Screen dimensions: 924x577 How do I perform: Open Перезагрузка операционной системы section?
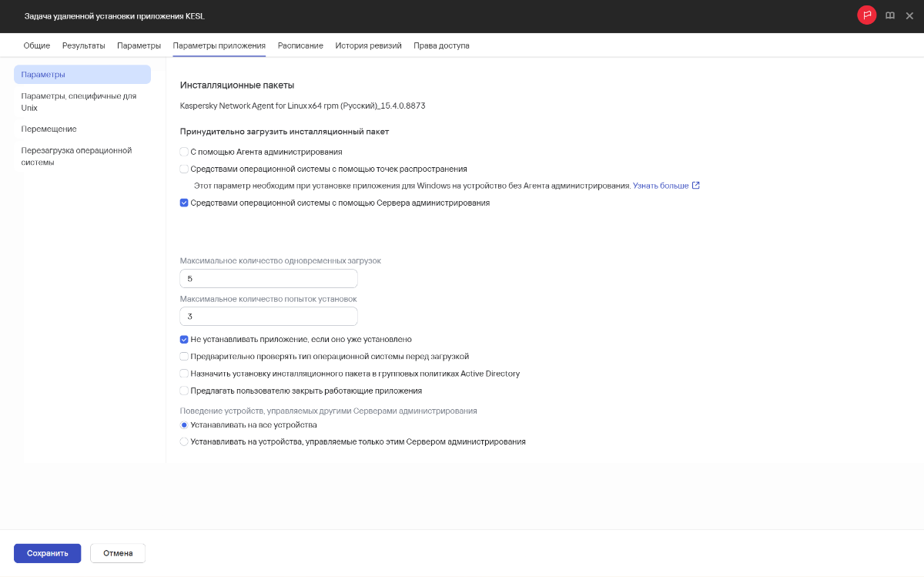[x=76, y=156]
